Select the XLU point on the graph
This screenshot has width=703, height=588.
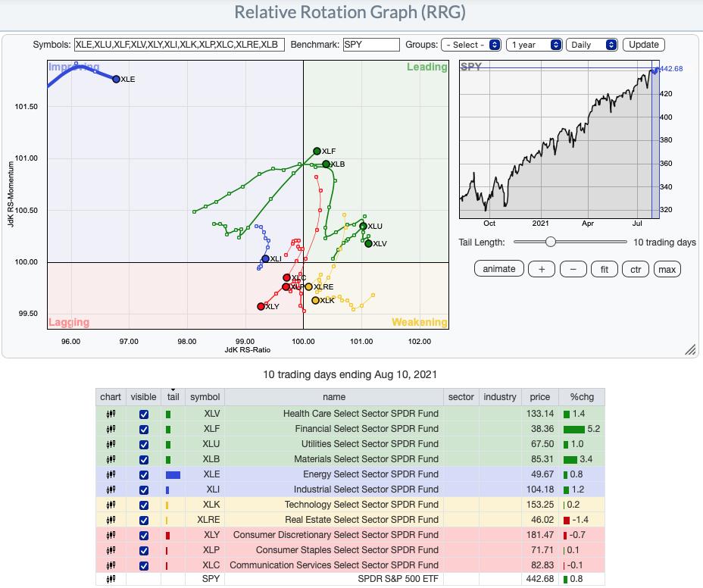pos(363,226)
